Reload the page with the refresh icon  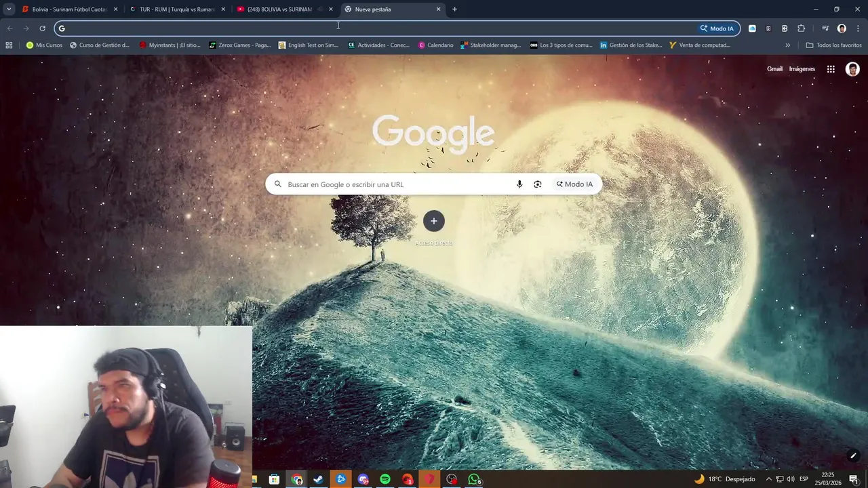(42, 28)
